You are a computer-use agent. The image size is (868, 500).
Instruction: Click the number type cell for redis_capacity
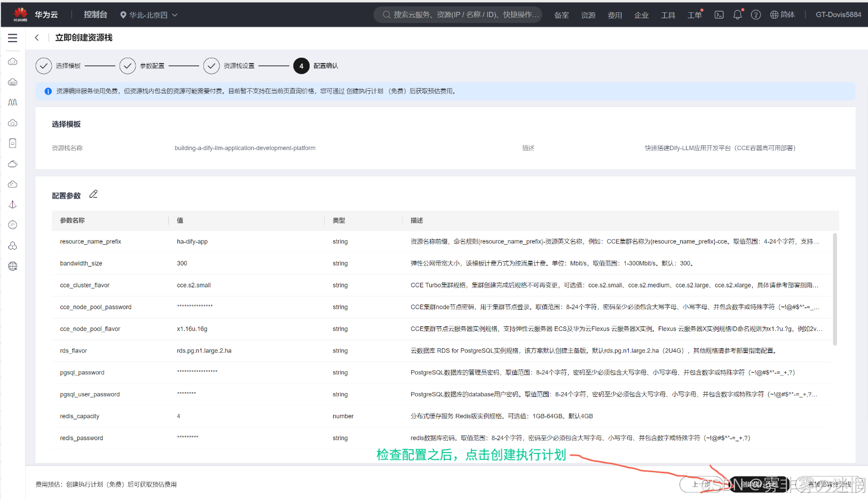(343, 417)
